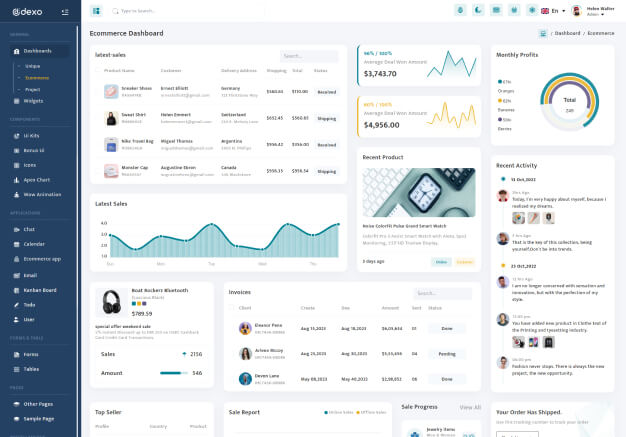Click the Pending status button for Arlene Mccoy
Viewport: 626px width, 437px height.
point(447,353)
